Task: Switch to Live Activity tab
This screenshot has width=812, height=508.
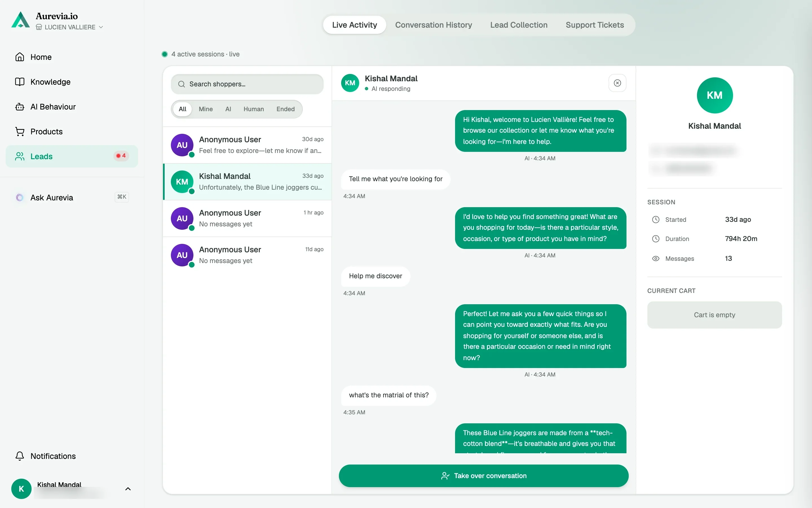Action: [354, 25]
